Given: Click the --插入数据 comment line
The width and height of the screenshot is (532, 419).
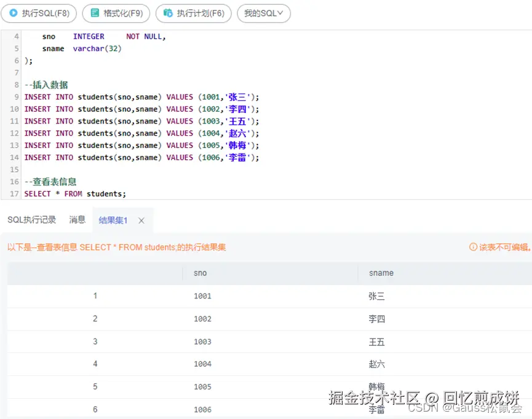Looking at the screenshot, I should 46,85.
